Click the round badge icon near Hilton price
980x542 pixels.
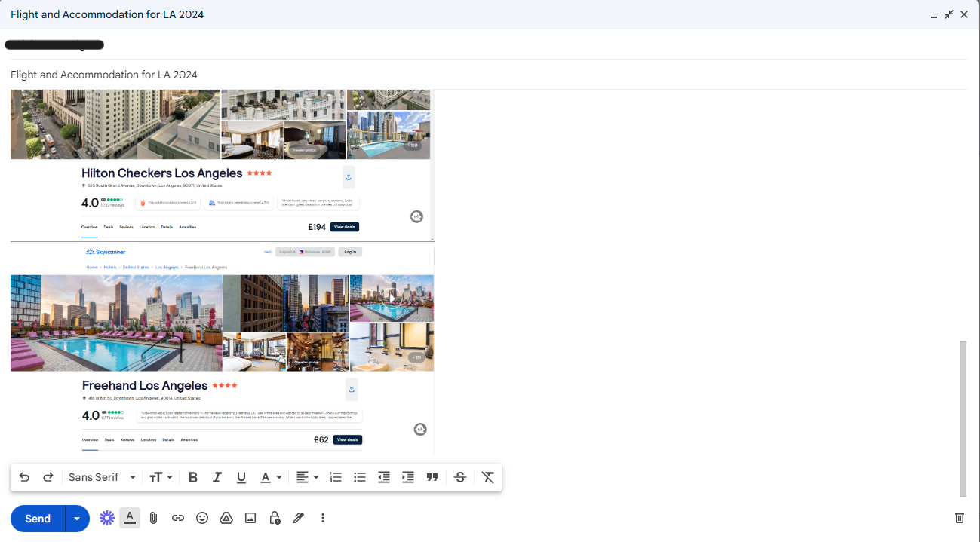pyautogui.click(x=416, y=216)
